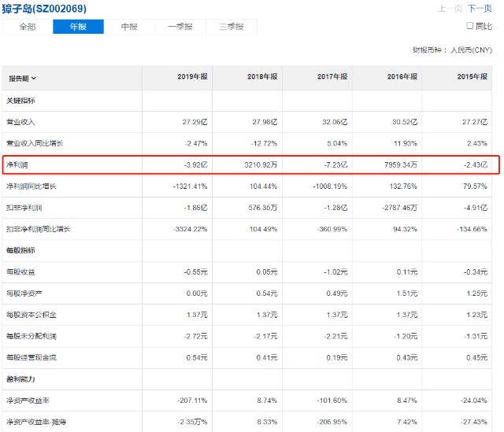Go to 下一页
This screenshot has width=504, height=432.
[480, 9]
